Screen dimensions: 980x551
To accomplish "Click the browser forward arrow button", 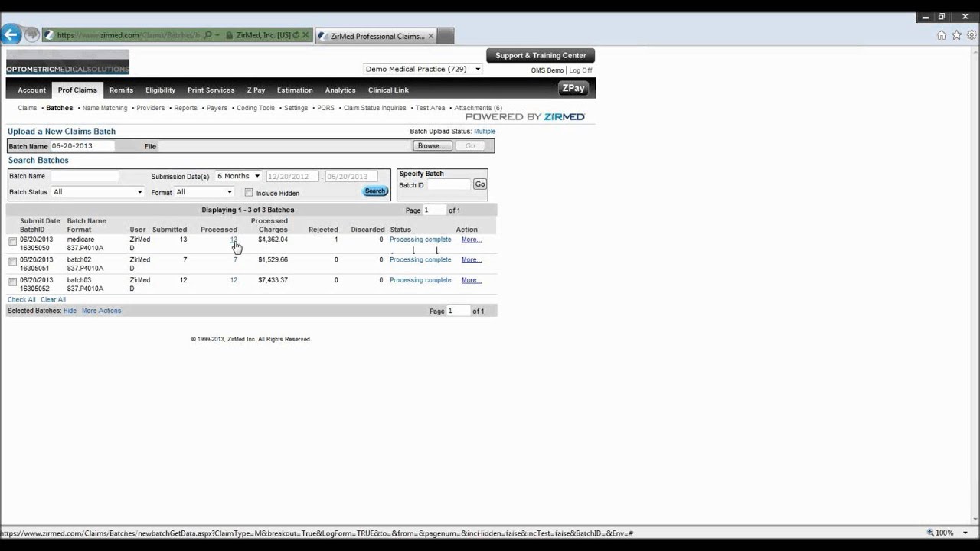I will point(31,35).
